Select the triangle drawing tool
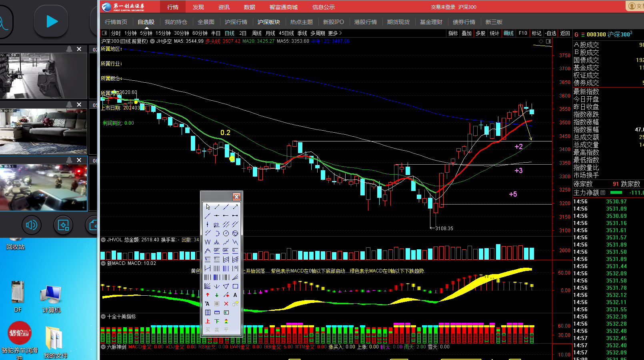Viewport: 644px width, 360px height. coord(226,286)
